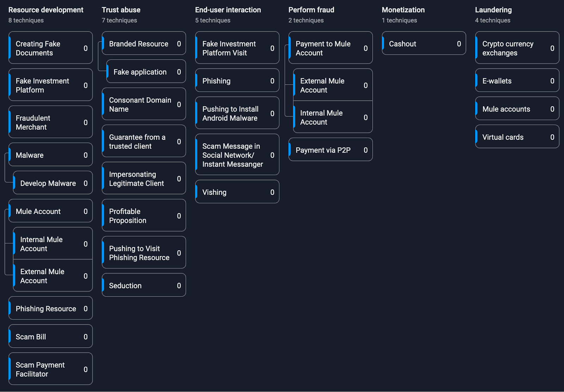564x392 pixels.
Task: Open the Develop Malware sub-technique
Action: click(53, 183)
